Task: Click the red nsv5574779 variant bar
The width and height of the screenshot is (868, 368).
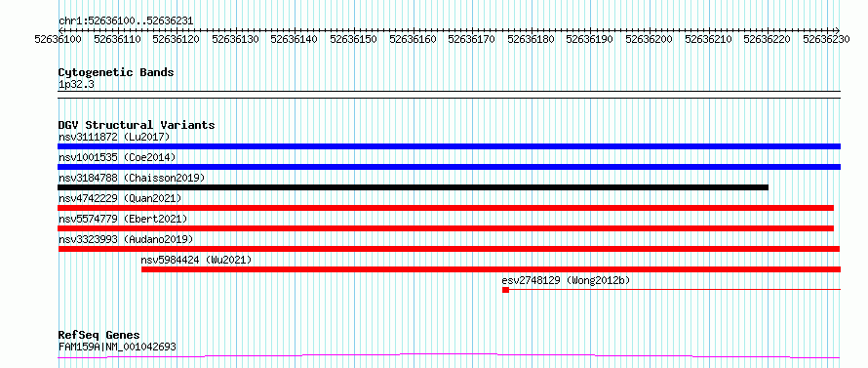Action: tap(446, 228)
